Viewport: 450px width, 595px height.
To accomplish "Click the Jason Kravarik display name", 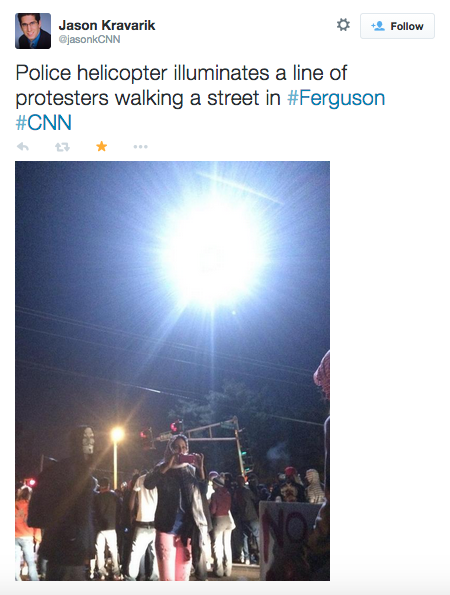I will pyautogui.click(x=107, y=25).
